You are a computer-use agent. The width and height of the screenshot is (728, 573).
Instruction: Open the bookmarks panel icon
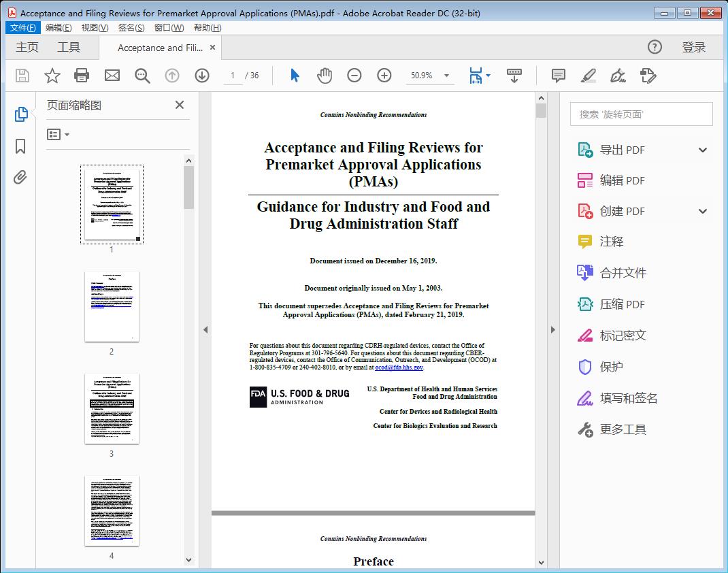[20, 146]
